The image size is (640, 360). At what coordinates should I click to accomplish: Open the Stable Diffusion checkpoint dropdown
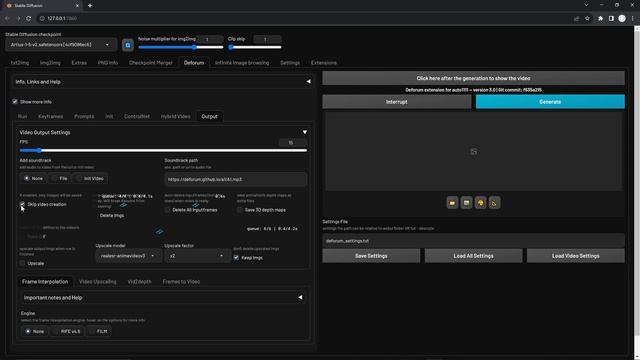click(61, 45)
